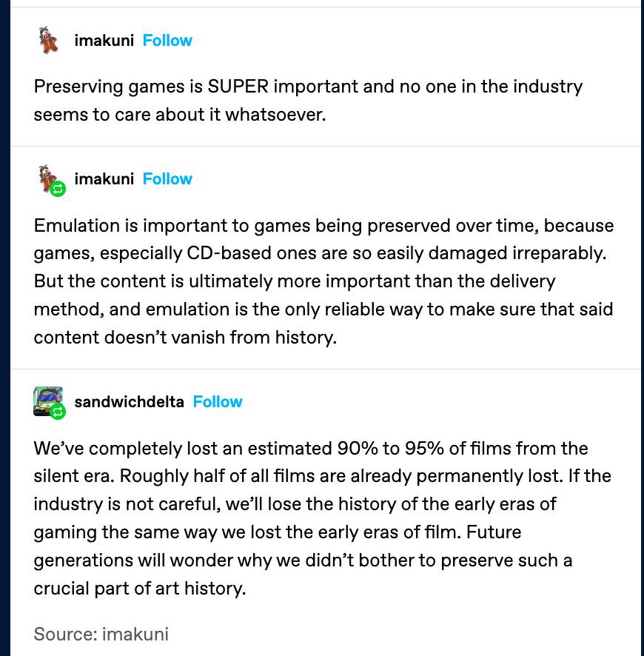This screenshot has width=644, height=656.
Task: Click the 'Source:' label at the bottom
Action: coord(65,634)
